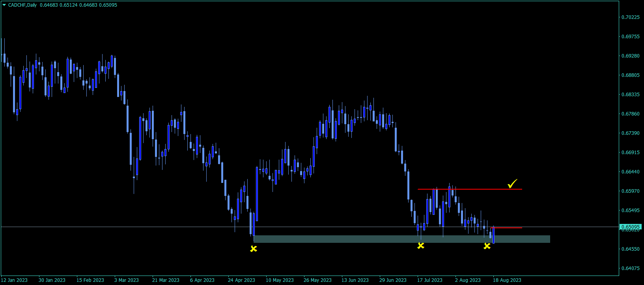
Task: Click the 2 Aug 2023 date label
Action: (468, 280)
